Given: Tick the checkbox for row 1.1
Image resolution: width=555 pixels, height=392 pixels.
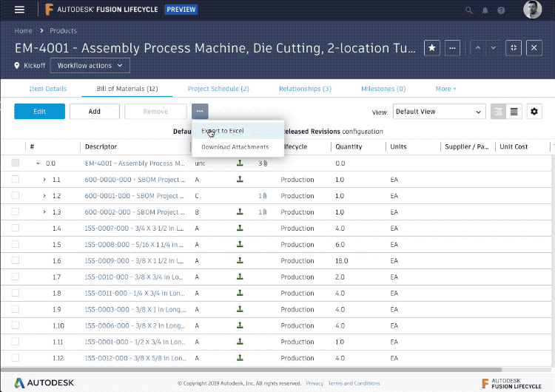Looking at the screenshot, I should coord(16,179).
